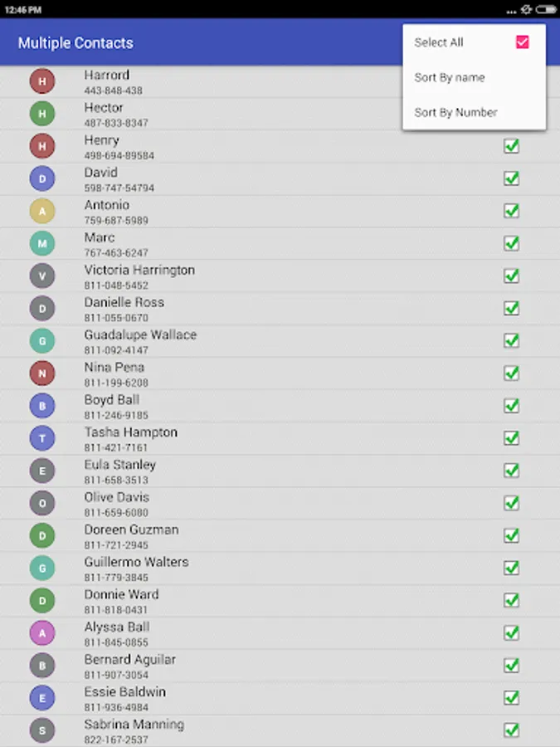Uncheck the checkbox for Henry
Image resolution: width=560 pixels, height=747 pixels.
click(511, 146)
